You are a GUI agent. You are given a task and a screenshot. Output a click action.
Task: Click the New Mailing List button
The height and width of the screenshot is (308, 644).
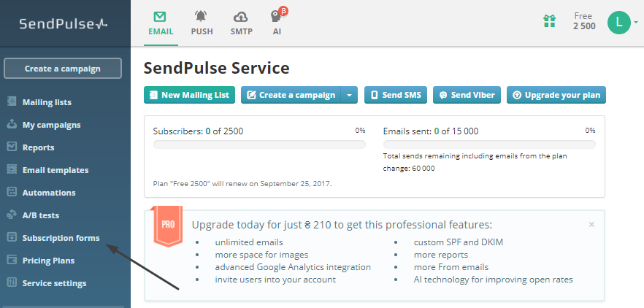[188, 95]
